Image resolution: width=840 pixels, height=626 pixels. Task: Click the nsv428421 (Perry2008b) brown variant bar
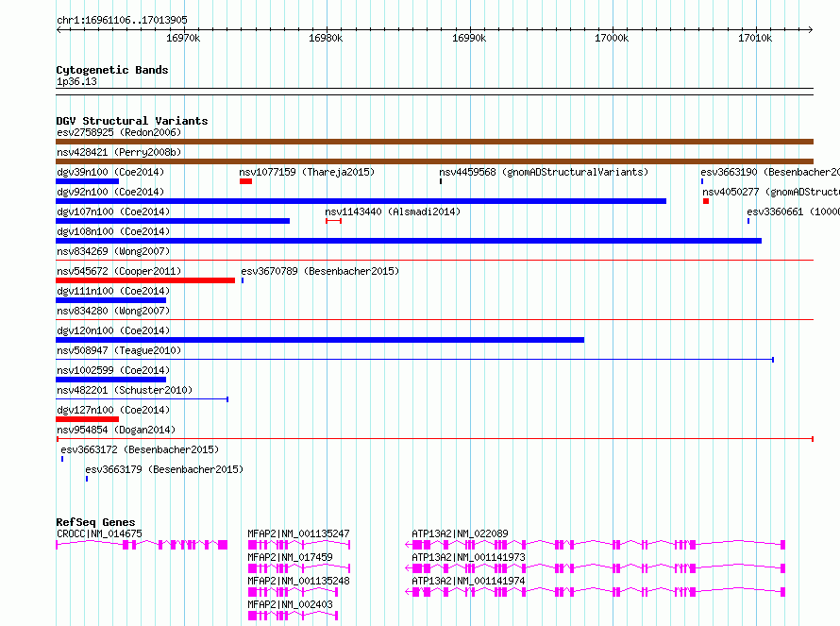434,161
